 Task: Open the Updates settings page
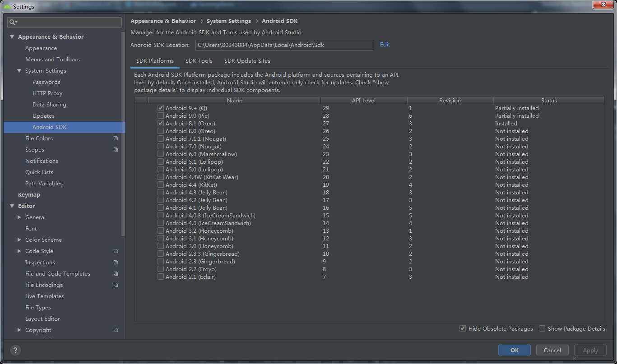43,116
